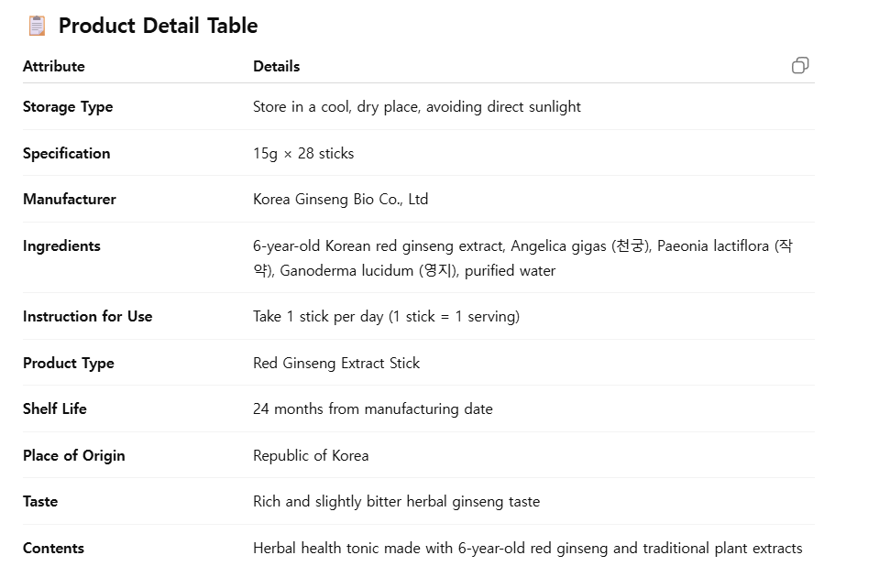The width and height of the screenshot is (879, 588).
Task: Click the Product Detail Table heading
Action: coord(158,26)
